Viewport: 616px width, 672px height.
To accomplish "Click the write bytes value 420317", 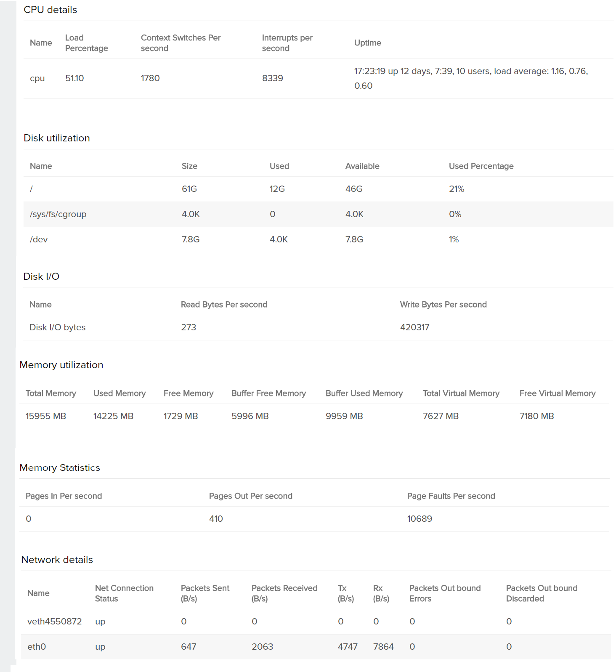I will [x=414, y=327].
